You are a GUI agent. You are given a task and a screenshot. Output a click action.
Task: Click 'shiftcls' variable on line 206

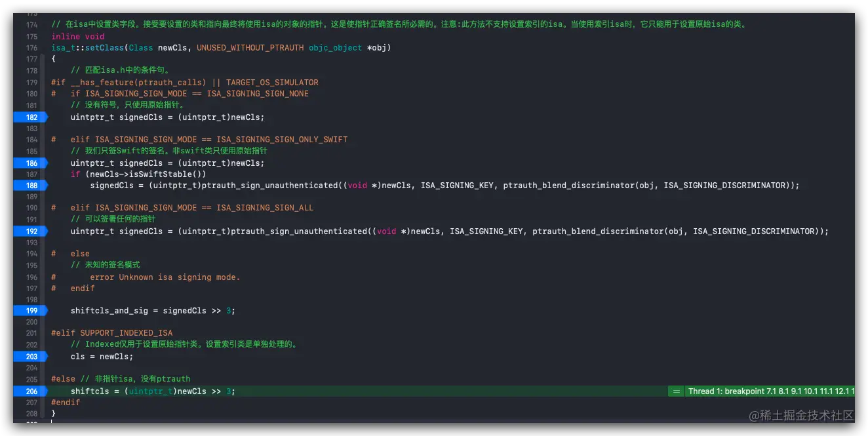(x=90, y=391)
